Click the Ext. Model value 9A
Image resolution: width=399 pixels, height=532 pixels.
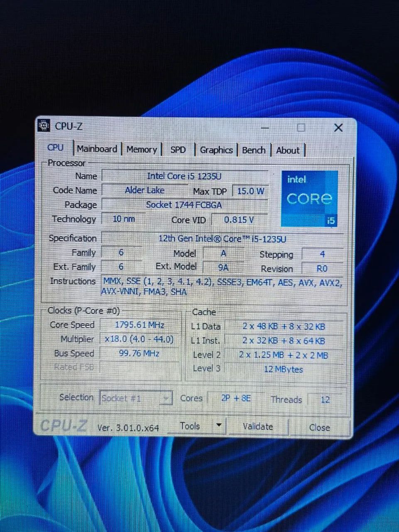click(223, 267)
